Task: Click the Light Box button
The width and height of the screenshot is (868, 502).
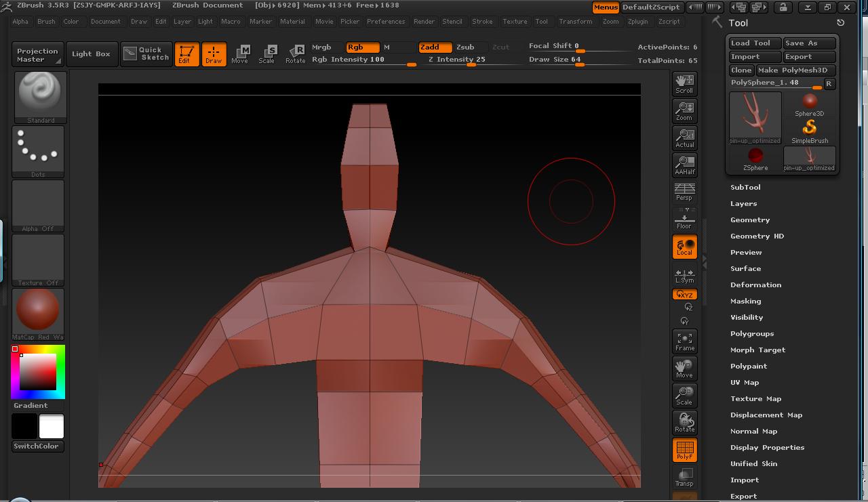Action: tap(92, 54)
